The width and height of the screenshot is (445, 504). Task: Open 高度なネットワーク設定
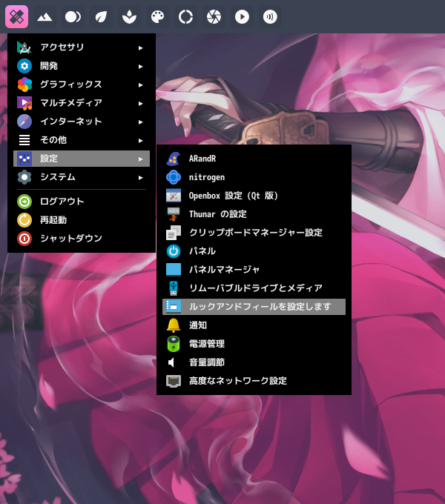click(254, 381)
